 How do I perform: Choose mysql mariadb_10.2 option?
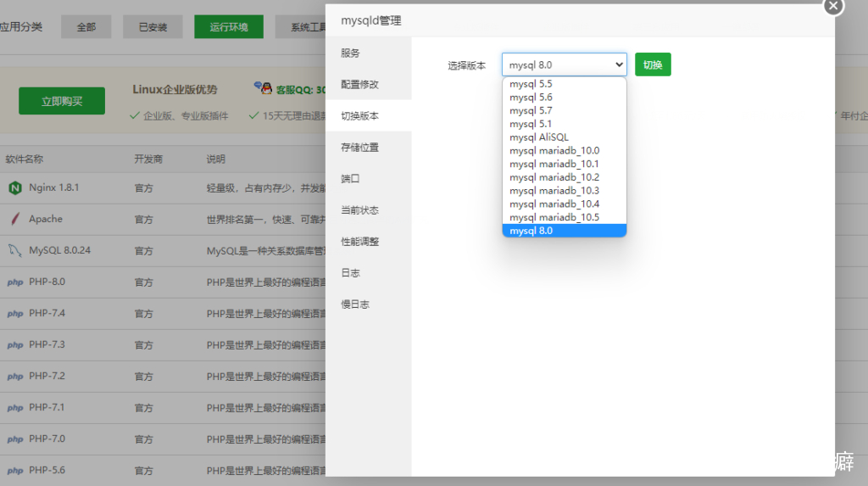click(564, 177)
